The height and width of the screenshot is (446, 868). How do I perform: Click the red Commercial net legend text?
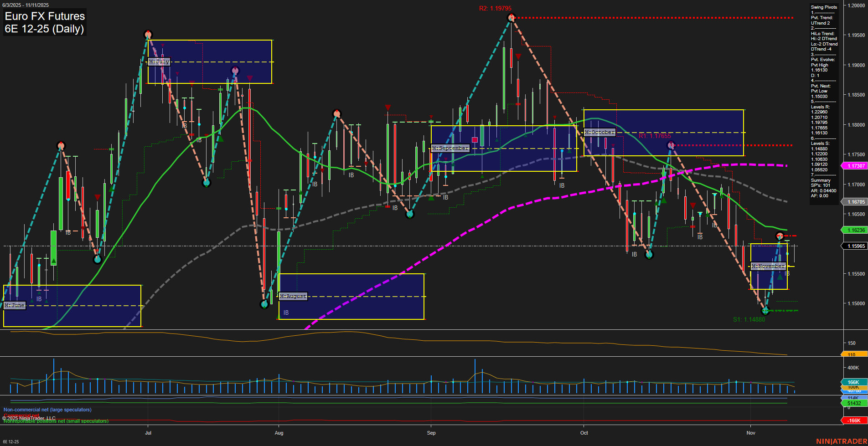coord(21,415)
